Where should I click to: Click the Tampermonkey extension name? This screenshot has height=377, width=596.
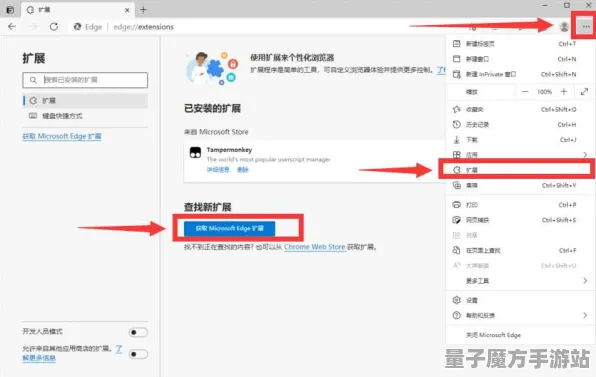(x=229, y=150)
